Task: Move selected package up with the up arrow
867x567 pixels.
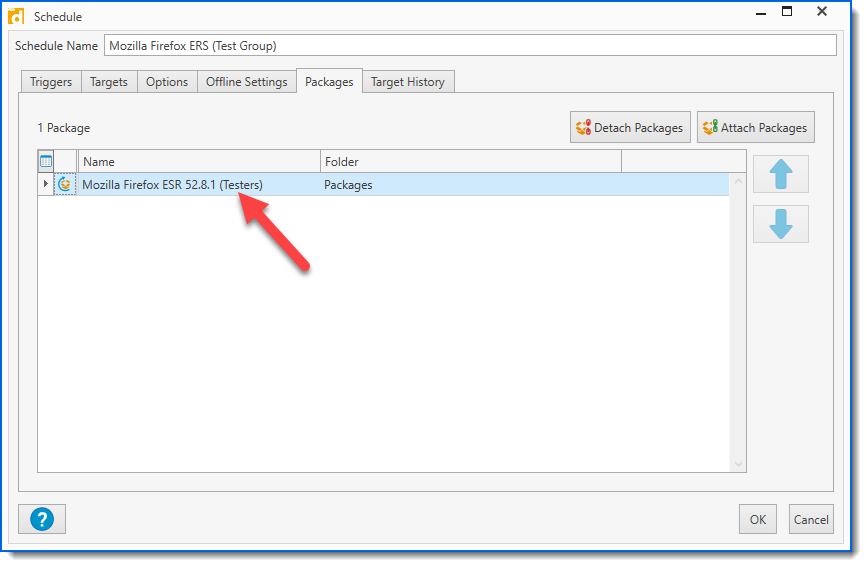Action: (x=781, y=174)
